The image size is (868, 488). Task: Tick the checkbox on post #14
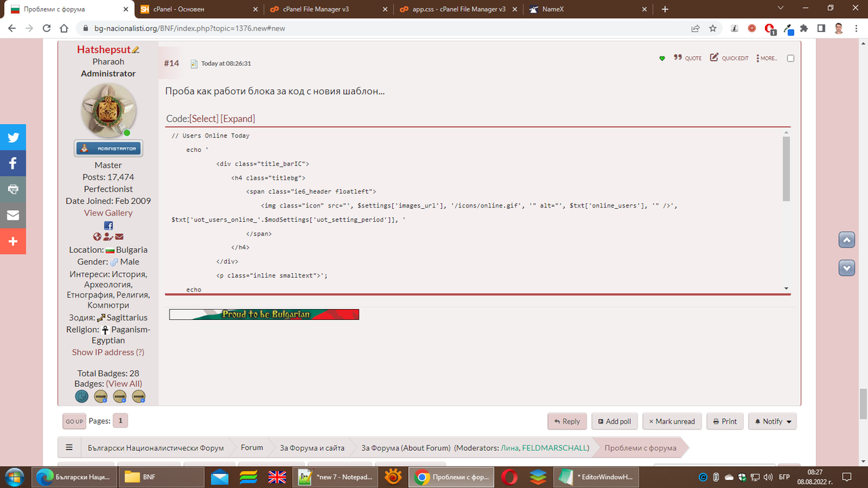[791, 58]
